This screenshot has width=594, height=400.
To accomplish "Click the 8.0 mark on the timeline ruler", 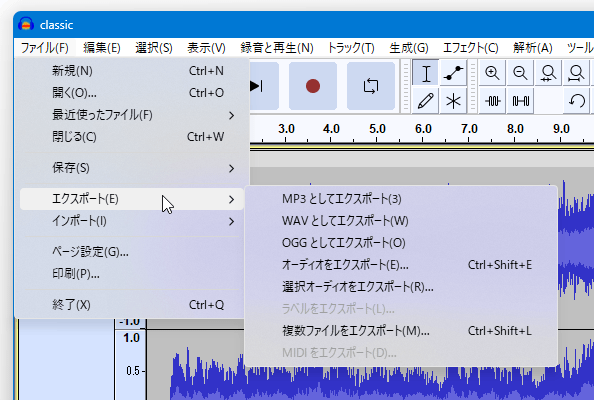I will (515, 129).
